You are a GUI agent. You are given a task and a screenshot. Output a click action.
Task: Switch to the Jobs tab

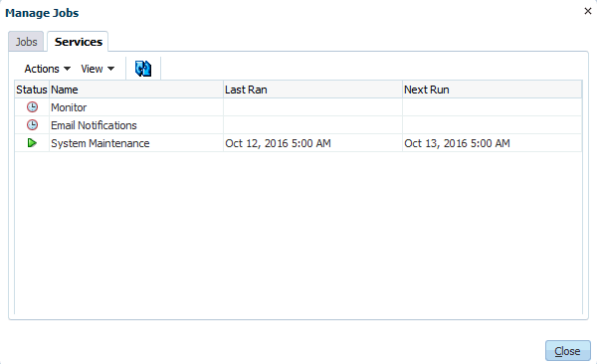pos(26,42)
